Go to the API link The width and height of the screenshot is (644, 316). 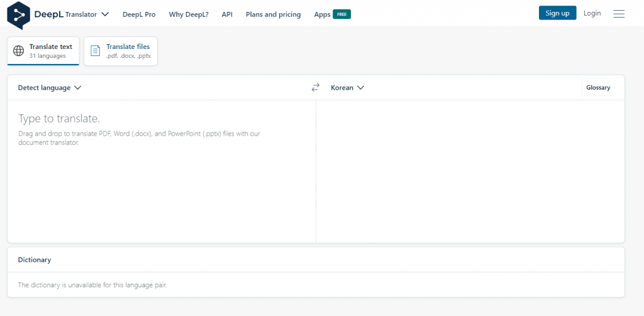coord(227,14)
